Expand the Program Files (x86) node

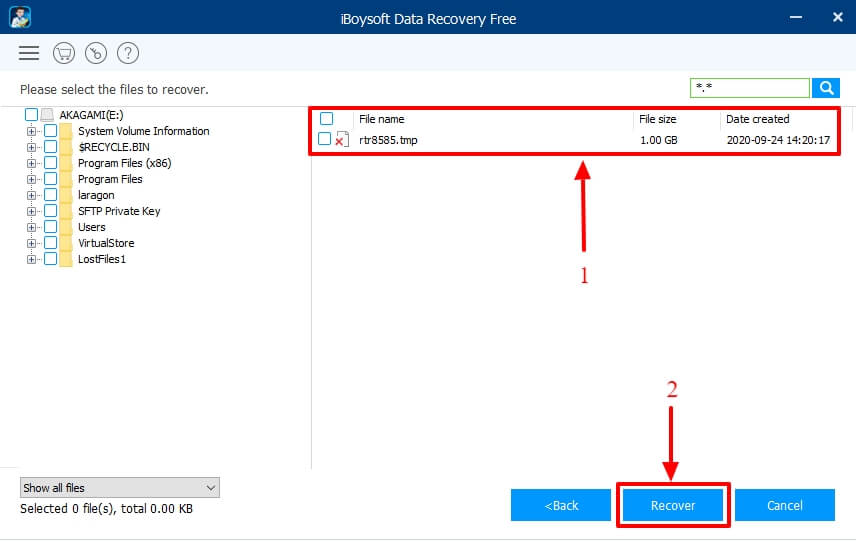(x=32, y=163)
